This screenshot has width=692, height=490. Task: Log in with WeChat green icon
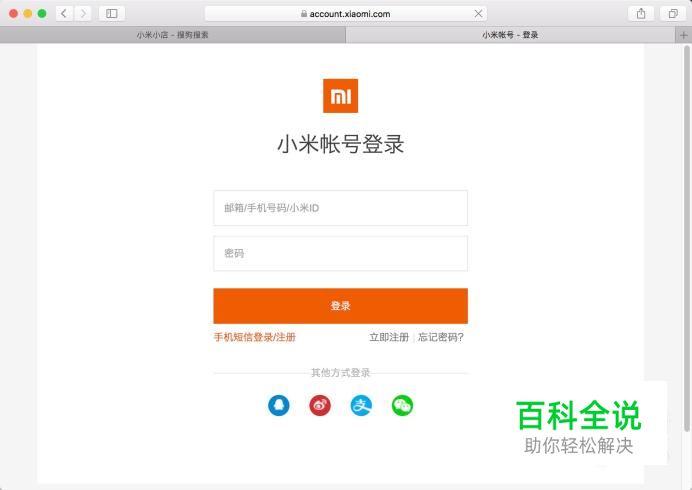coord(402,405)
